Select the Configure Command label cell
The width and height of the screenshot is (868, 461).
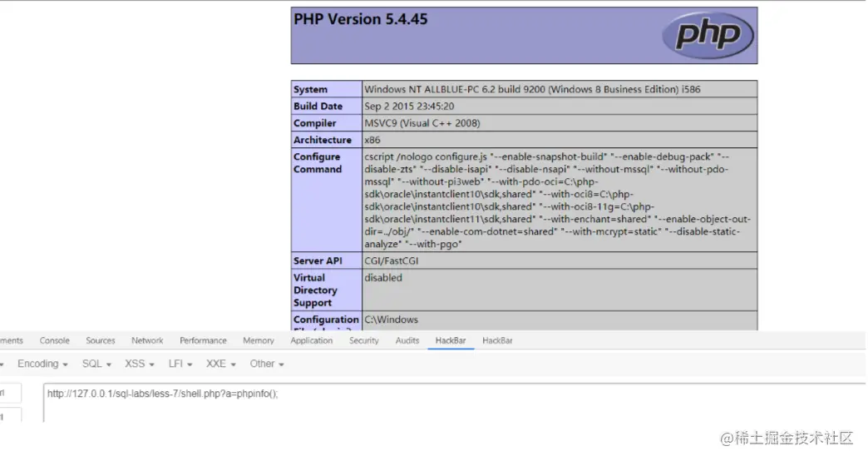coord(327,200)
